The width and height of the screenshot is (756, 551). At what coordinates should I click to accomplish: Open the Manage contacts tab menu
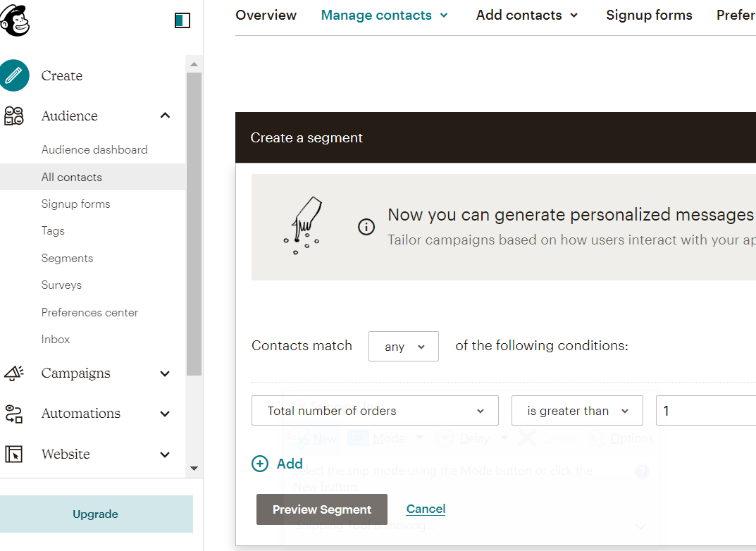pos(384,16)
